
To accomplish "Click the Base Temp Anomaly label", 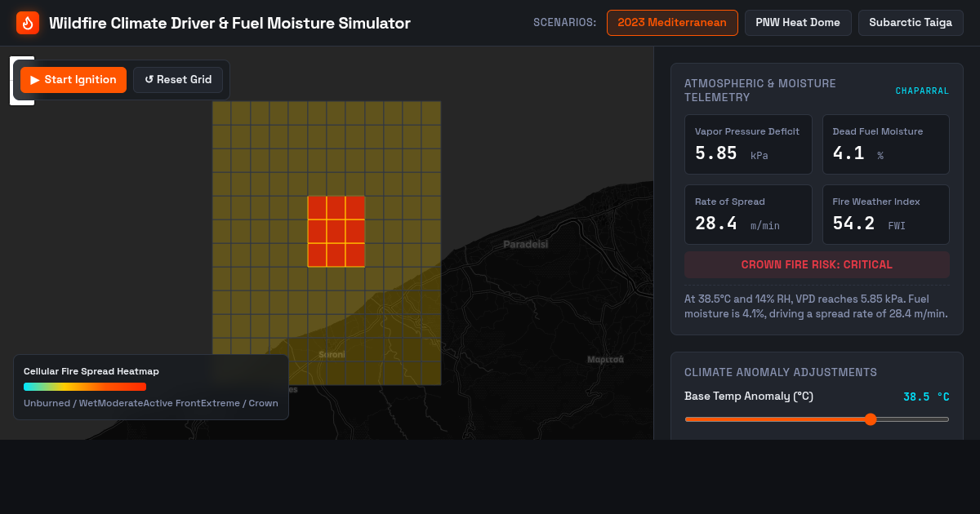I will pos(749,397).
